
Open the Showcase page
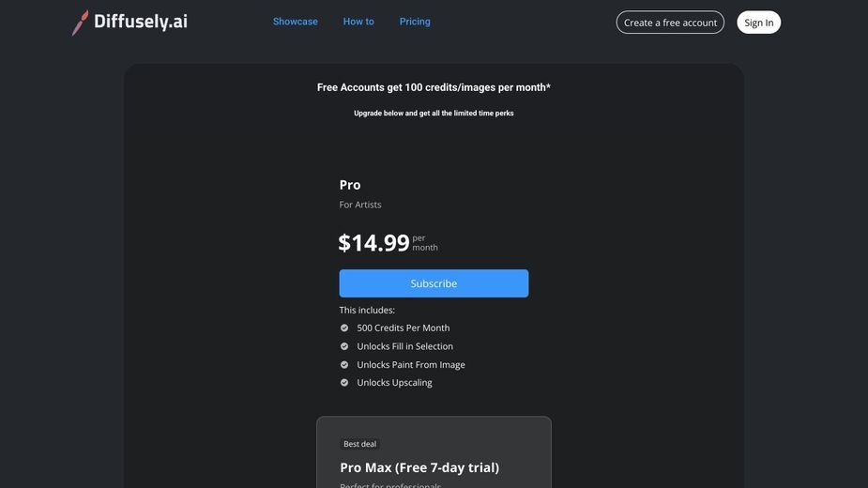(295, 22)
